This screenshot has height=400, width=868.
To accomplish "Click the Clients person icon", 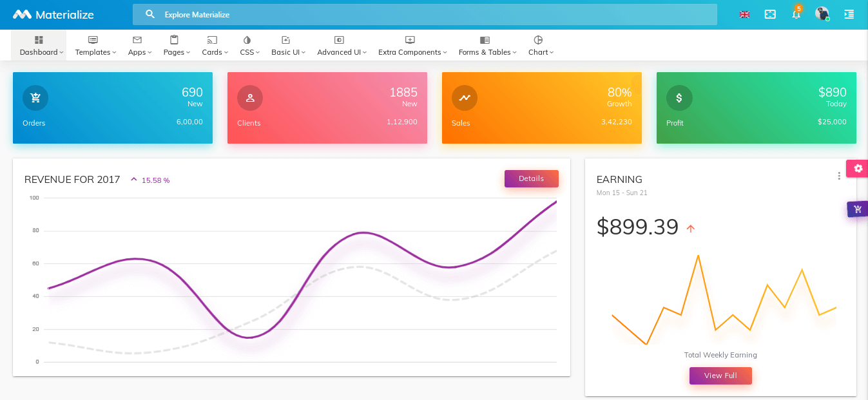I will pos(250,98).
